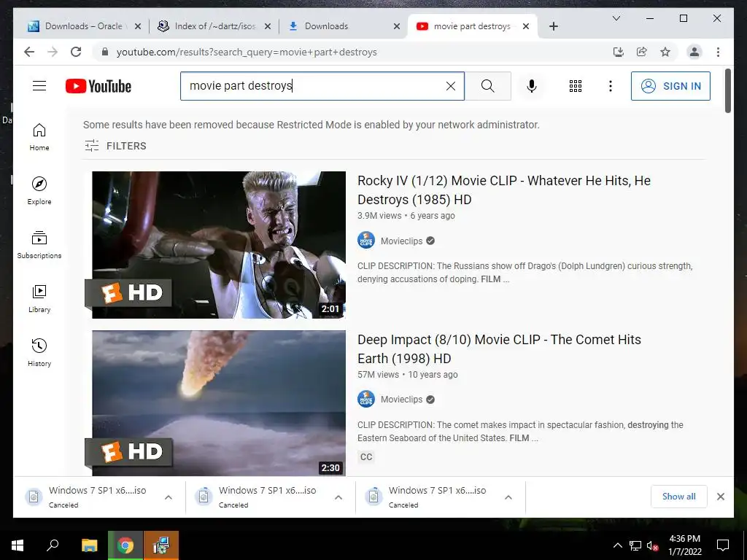The height and width of the screenshot is (560, 747).
Task: Reload the page
Action: [x=76, y=52]
